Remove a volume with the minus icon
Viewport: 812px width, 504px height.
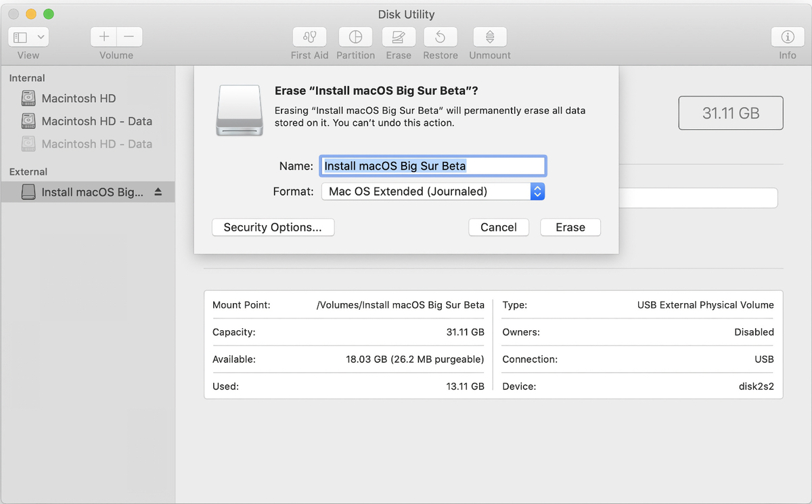coord(129,37)
